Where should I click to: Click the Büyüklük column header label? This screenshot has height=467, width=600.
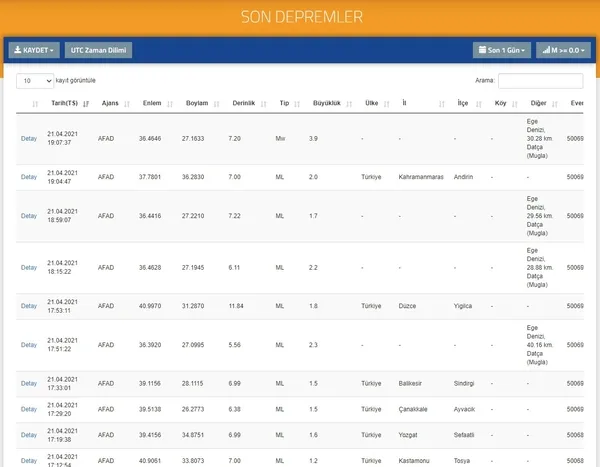pyautogui.click(x=327, y=103)
